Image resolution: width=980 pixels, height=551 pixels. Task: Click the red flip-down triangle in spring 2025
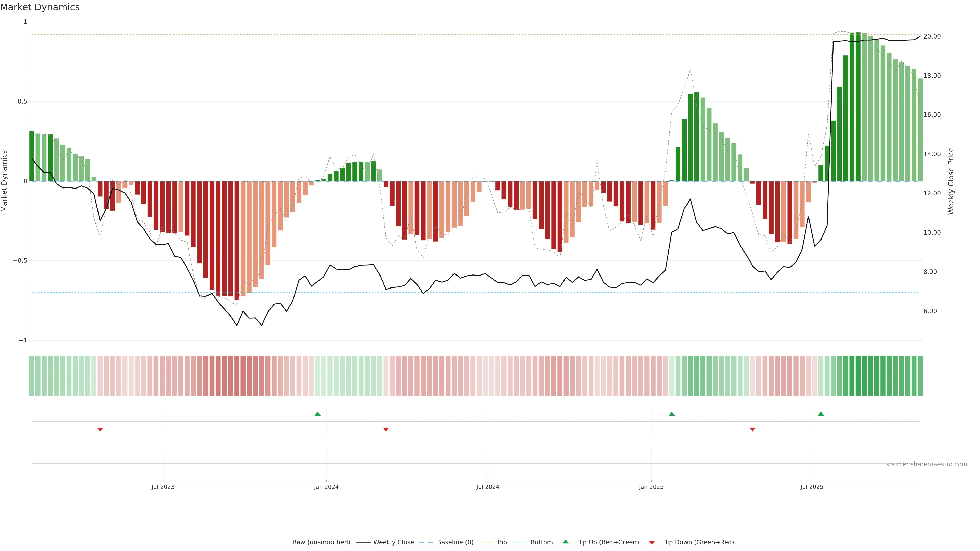pos(753,429)
